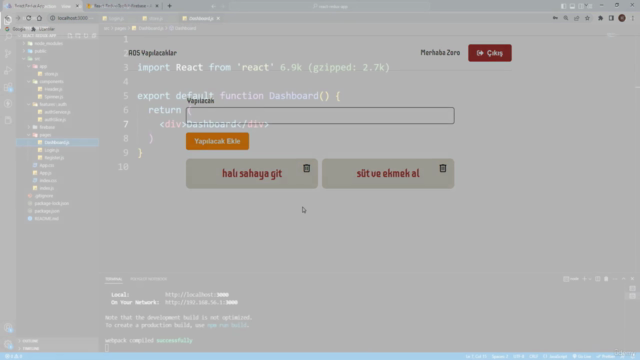Switch to the Login.js editor tab
The image size is (640, 360).
[x=116, y=18]
